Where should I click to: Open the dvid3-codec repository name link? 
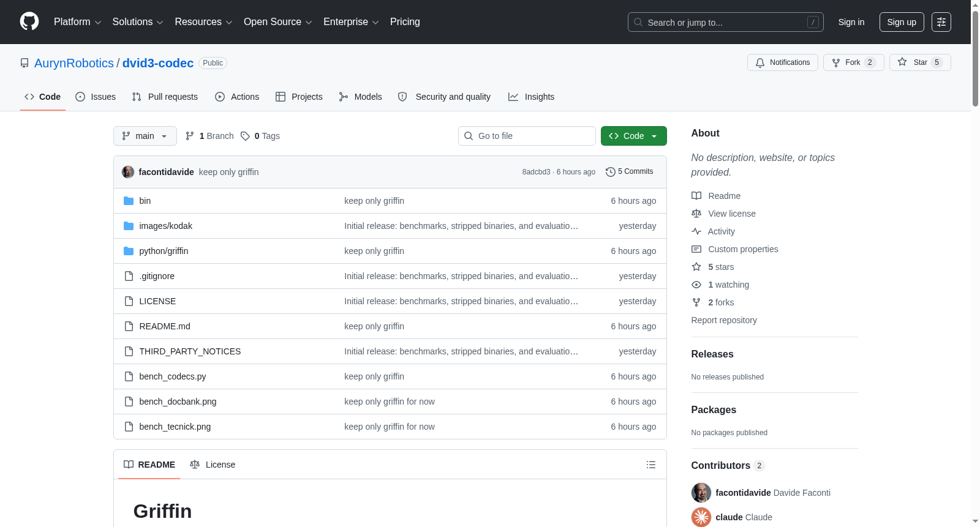158,63
